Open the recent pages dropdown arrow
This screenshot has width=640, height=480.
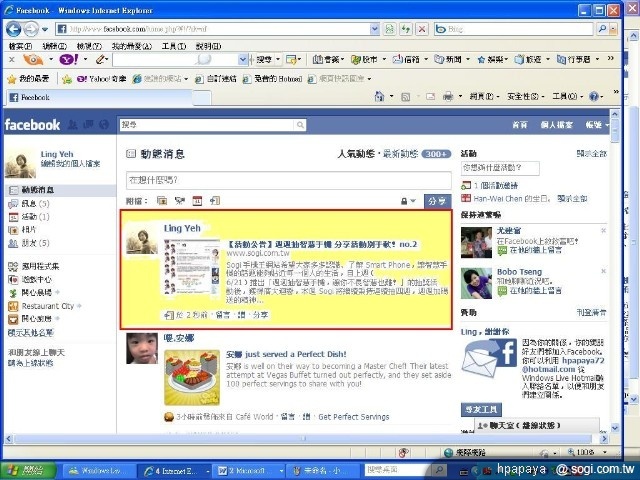point(45,29)
